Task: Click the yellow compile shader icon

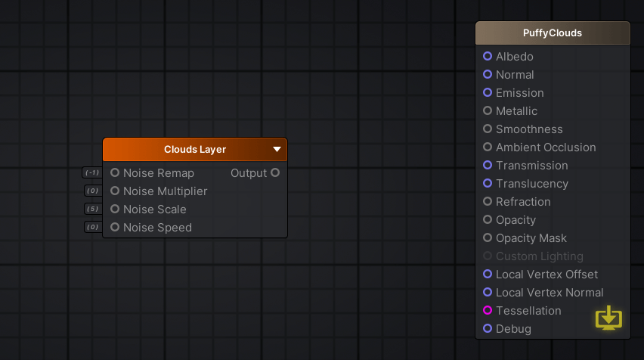Action: point(608,318)
